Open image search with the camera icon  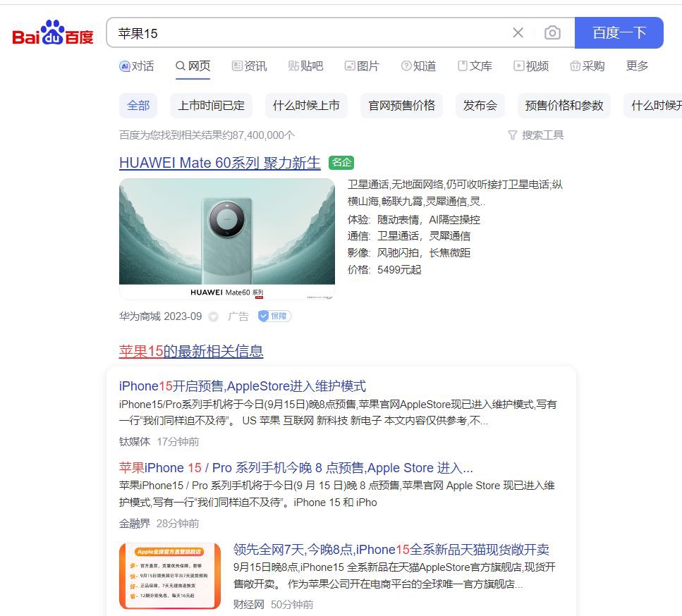point(552,32)
